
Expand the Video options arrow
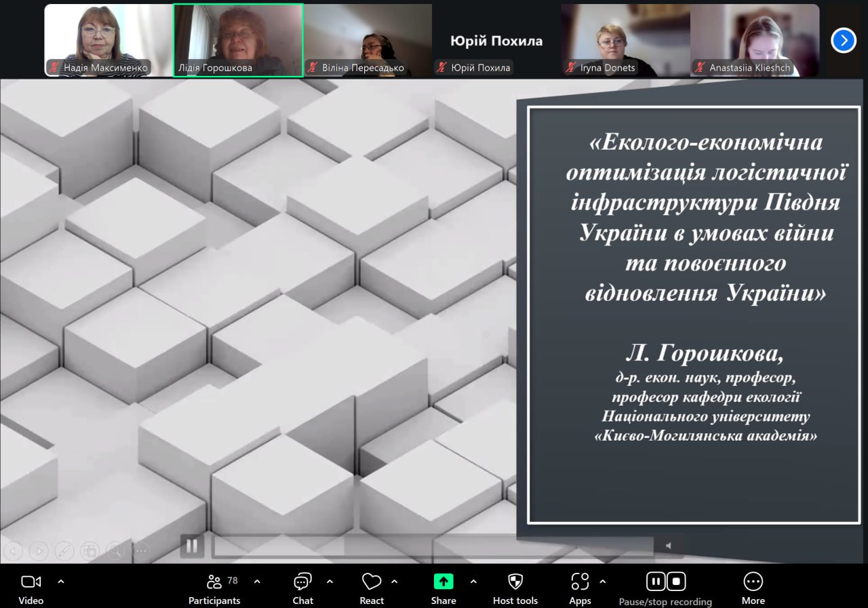(x=61, y=582)
